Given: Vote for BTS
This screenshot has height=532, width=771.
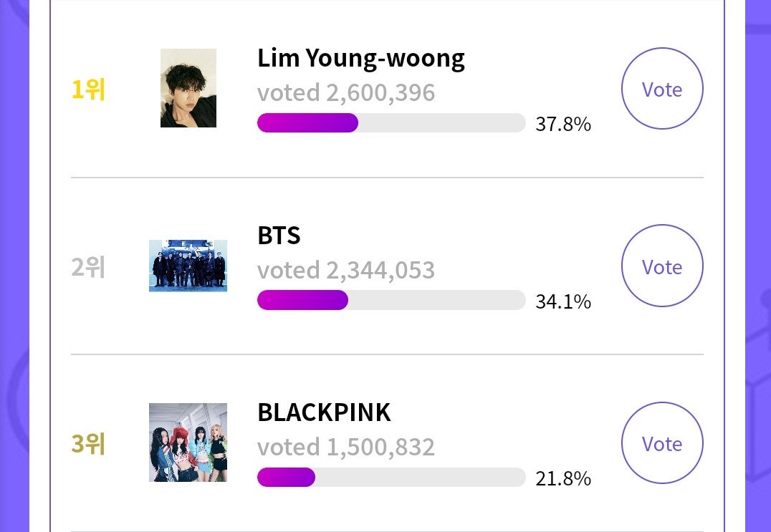Looking at the screenshot, I should pyautogui.click(x=661, y=266).
